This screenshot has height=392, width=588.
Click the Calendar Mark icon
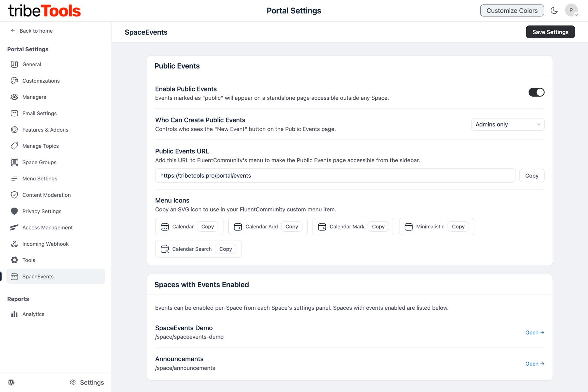(x=322, y=227)
